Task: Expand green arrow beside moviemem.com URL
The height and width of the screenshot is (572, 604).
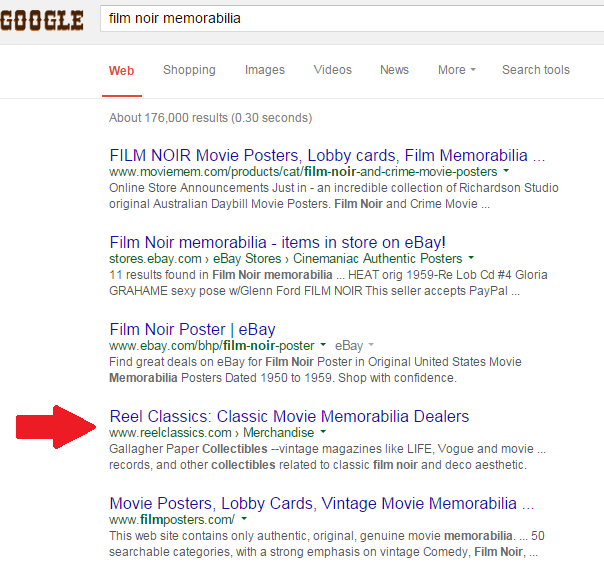Action: [506, 172]
